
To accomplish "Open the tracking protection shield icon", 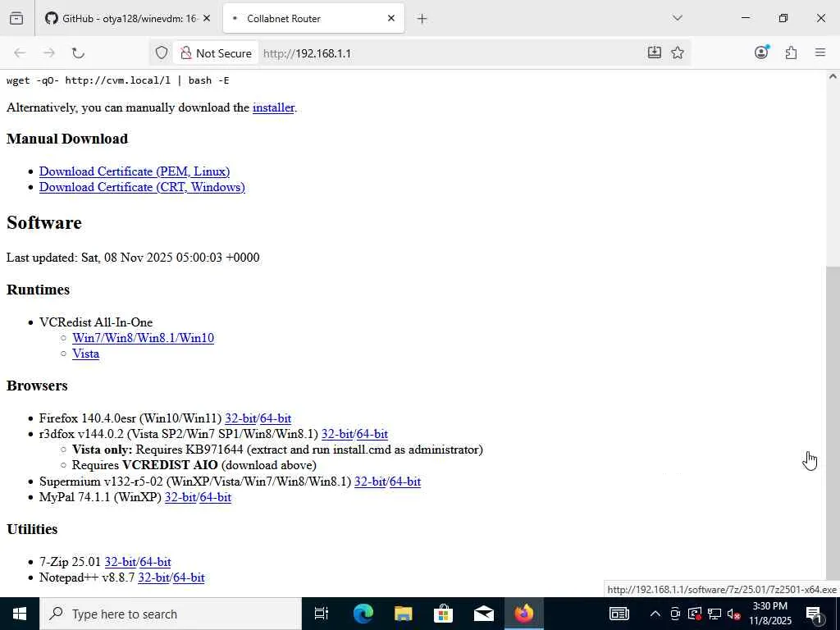I will (x=162, y=53).
